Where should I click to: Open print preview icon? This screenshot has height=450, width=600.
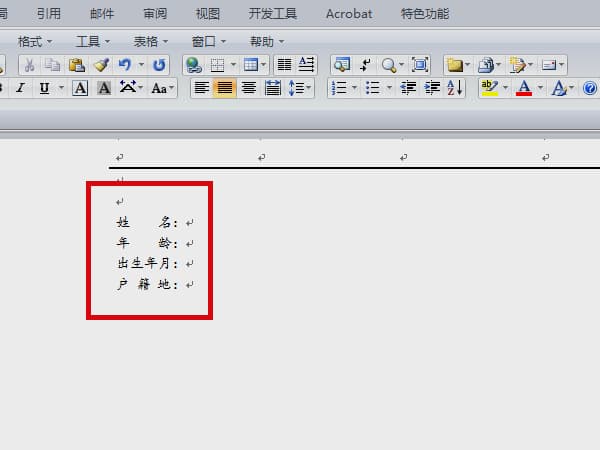(x=342, y=65)
